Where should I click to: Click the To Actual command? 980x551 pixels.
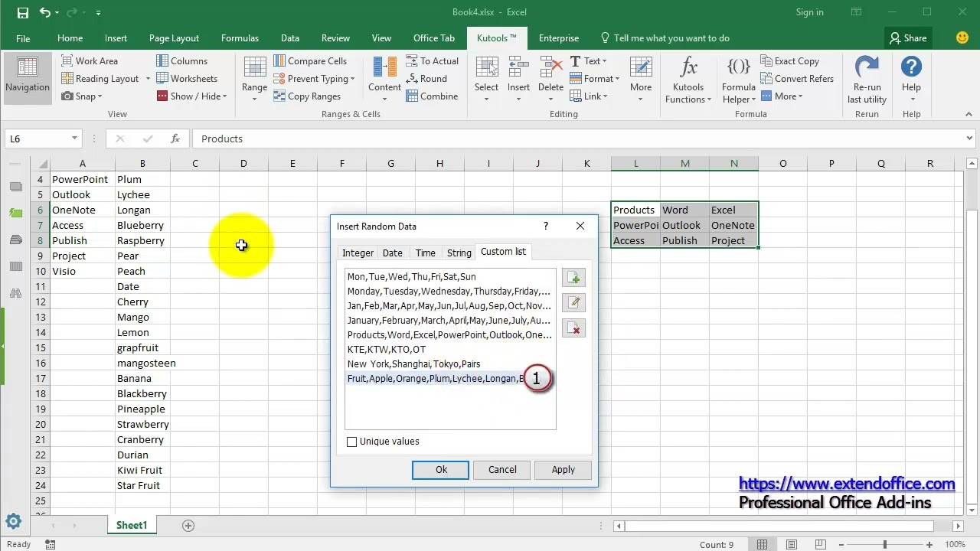coord(432,61)
